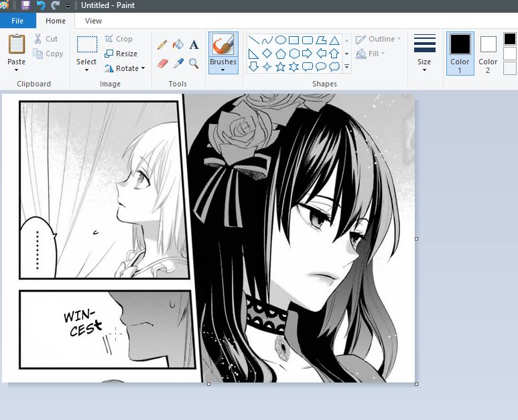The height and width of the screenshot is (420, 518).
Task: Click the Brushes tool icon
Action: point(223,45)
